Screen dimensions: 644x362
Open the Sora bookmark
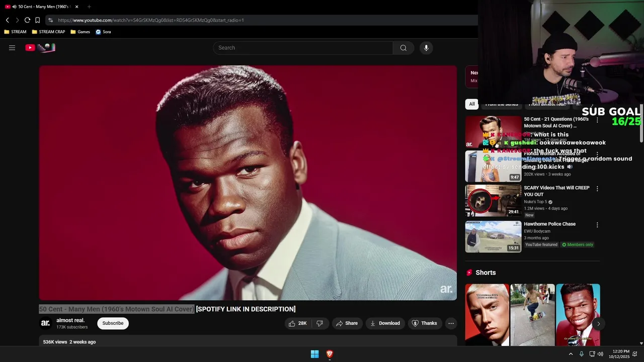tap(103, 32)
